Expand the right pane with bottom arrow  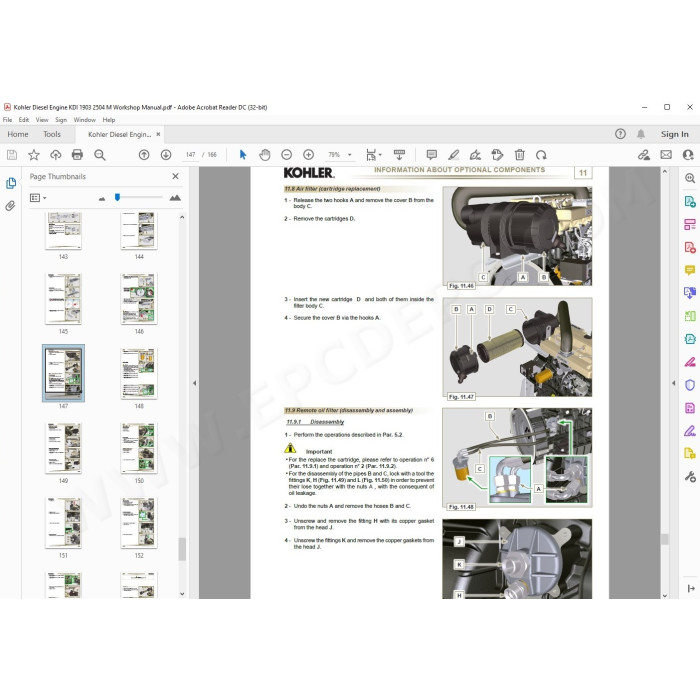coord(691,589)
